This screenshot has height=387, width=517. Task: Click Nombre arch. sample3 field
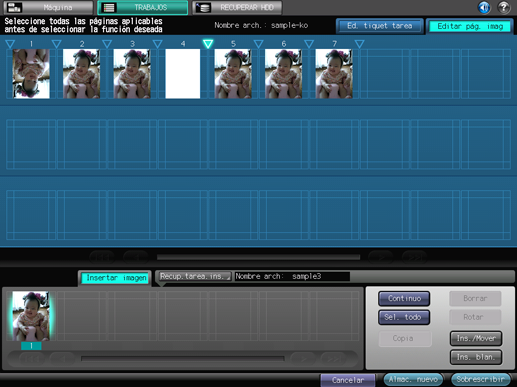(x=292, y=276)
